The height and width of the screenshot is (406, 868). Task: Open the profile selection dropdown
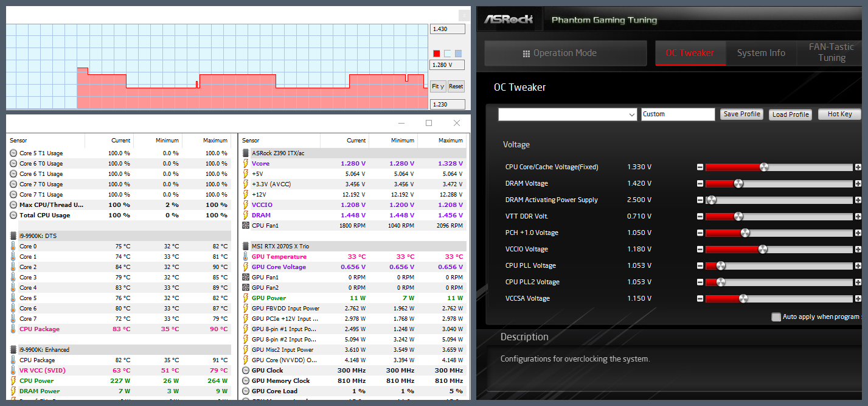pos(568,114)
